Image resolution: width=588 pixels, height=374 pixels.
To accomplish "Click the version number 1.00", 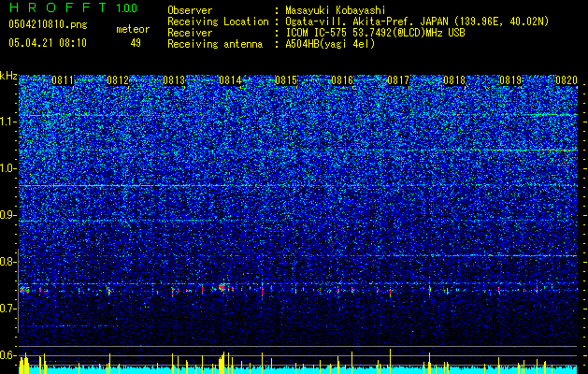I will tap(127, 7).
